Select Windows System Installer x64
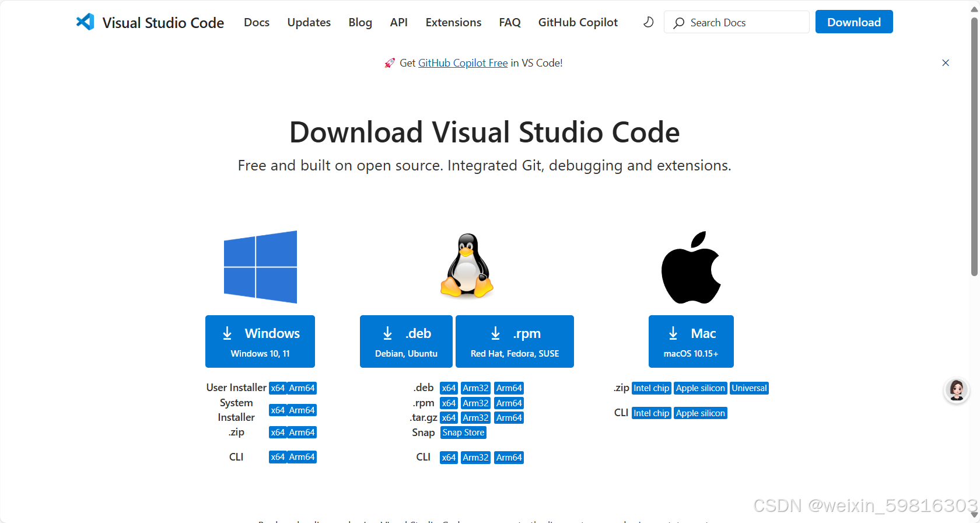 tap(278, 410)
